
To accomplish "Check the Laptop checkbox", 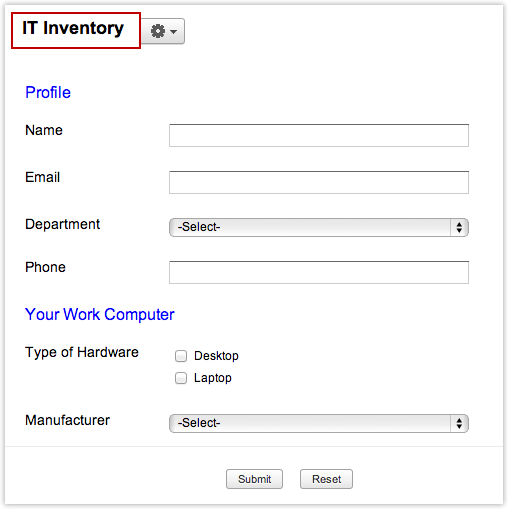I will (x=181, y=378).
